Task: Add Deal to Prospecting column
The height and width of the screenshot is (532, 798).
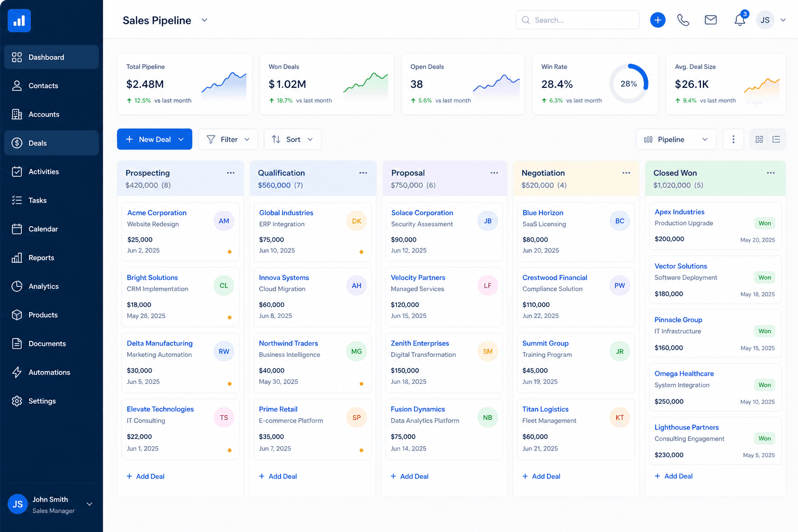Action: click(145, 476)
